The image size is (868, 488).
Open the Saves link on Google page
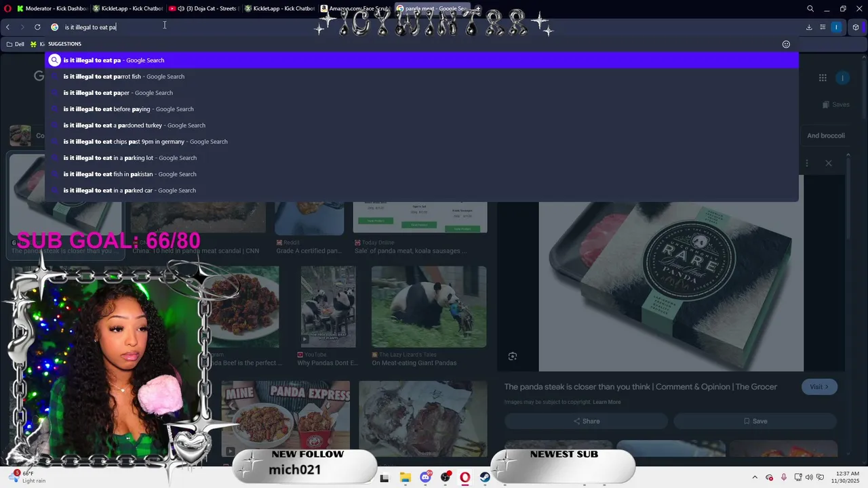coord(835,104)
